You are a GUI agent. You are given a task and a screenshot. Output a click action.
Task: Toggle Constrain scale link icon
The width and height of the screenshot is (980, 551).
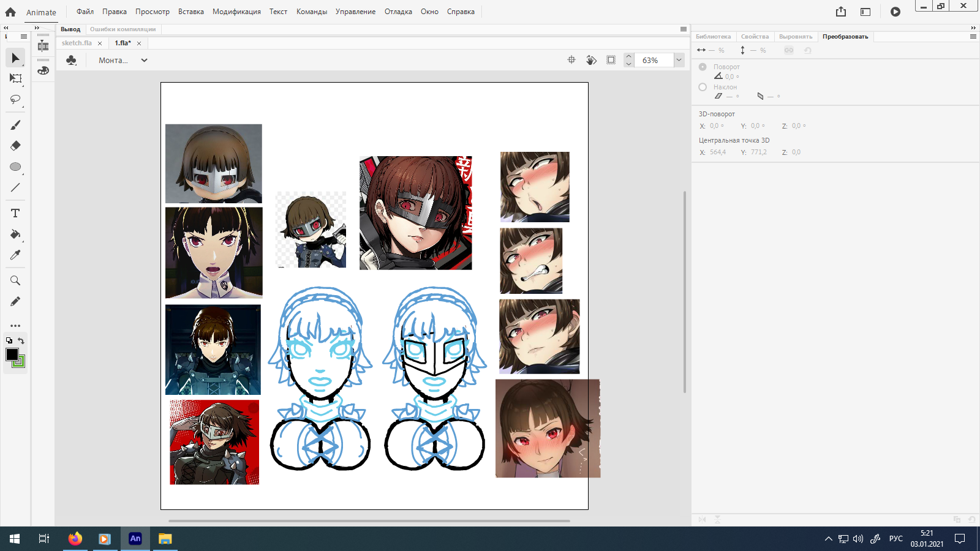tap(789, 50)
